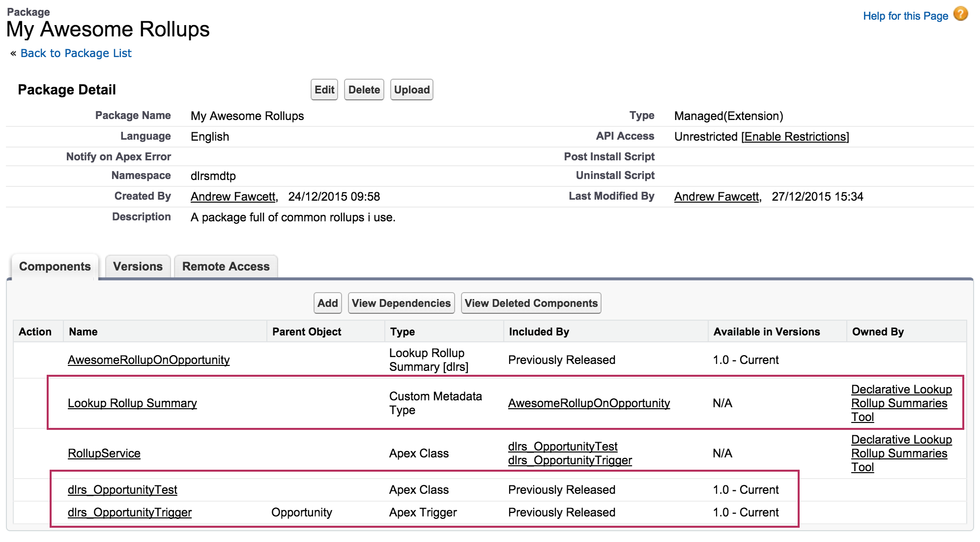Open the RollupService Apex class link
980x542 pixels.
click(x=104, y=453)
